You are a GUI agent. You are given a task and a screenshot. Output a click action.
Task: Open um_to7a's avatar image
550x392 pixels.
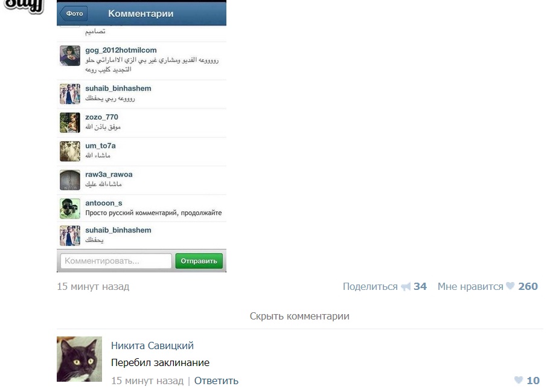[70, 151]
